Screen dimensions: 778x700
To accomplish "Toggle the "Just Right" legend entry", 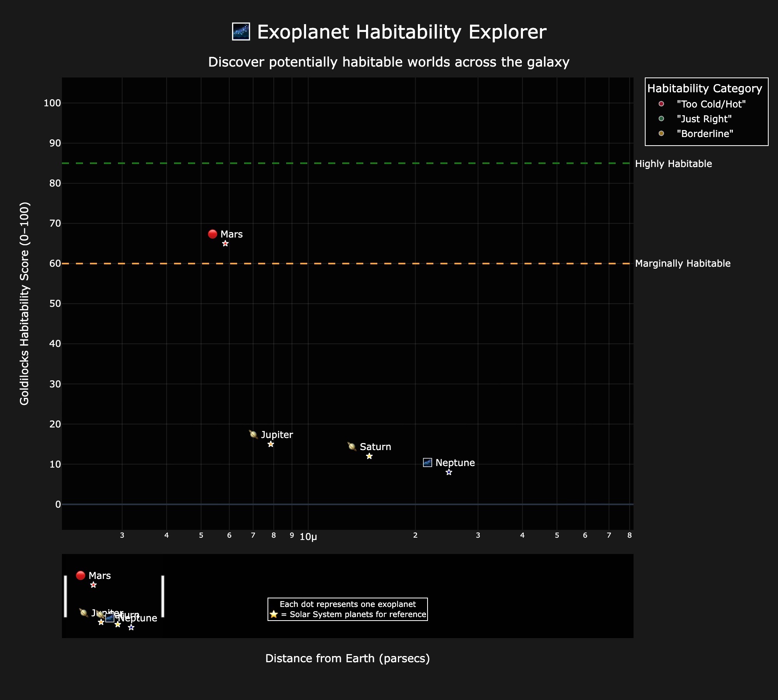I will [x=704, y=119].
